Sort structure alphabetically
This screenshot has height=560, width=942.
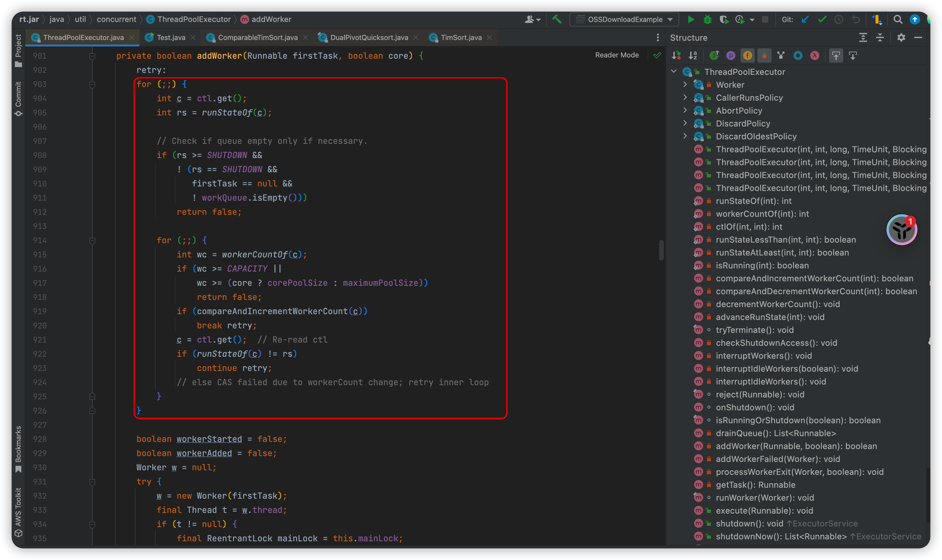click(693, 56)
